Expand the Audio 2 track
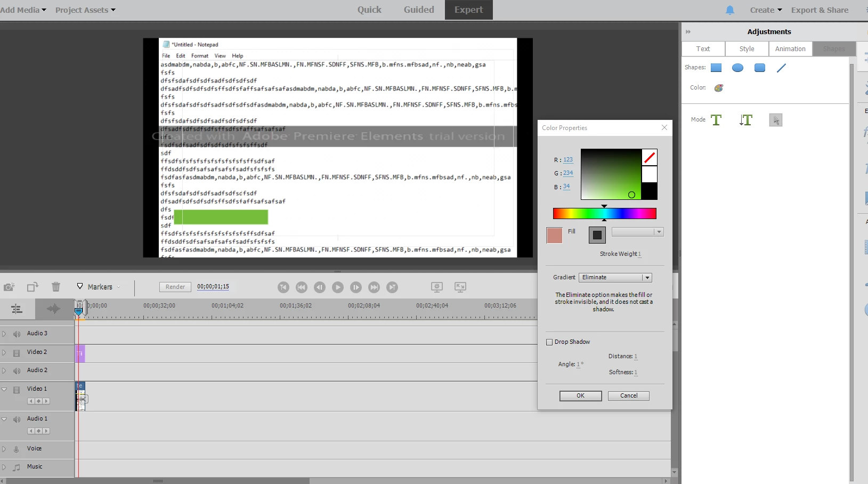The image size is (868, 484). point(4,370)
